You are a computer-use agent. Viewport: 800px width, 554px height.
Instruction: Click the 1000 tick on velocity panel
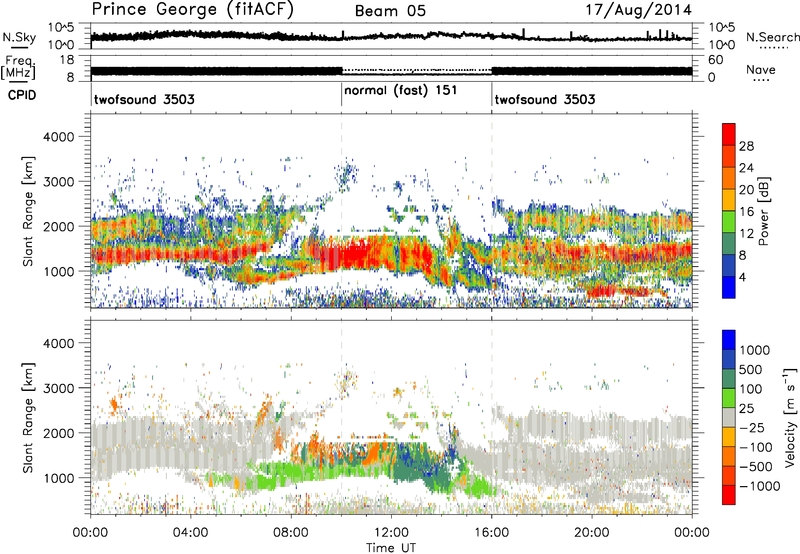(59, 478)
